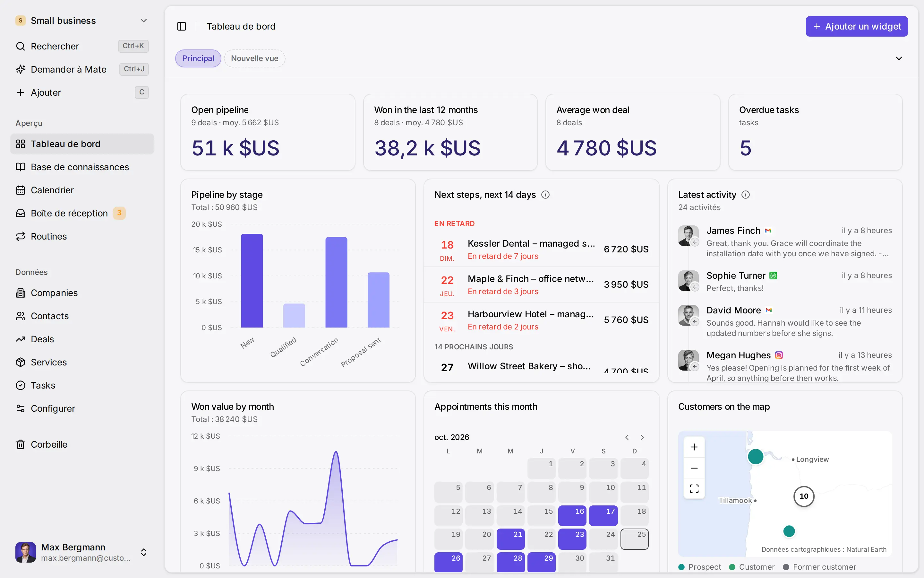Screen dimensions: 924x578
Task: Open James Finch activity message
Action: 785,242
